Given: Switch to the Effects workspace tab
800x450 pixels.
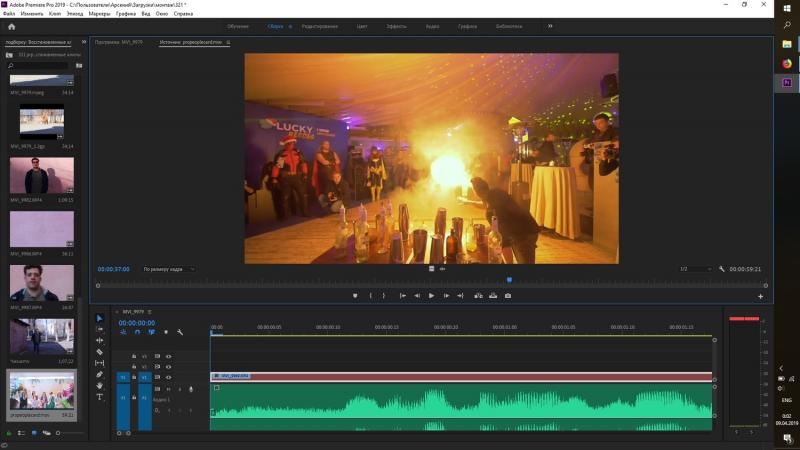Looking at the screenshot, I should click(x=396, y=26).
